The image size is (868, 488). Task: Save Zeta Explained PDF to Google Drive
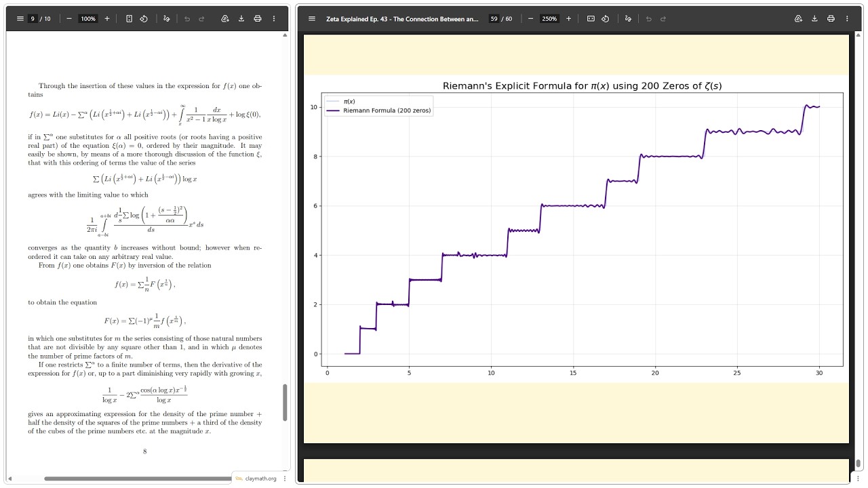(798, 18)
